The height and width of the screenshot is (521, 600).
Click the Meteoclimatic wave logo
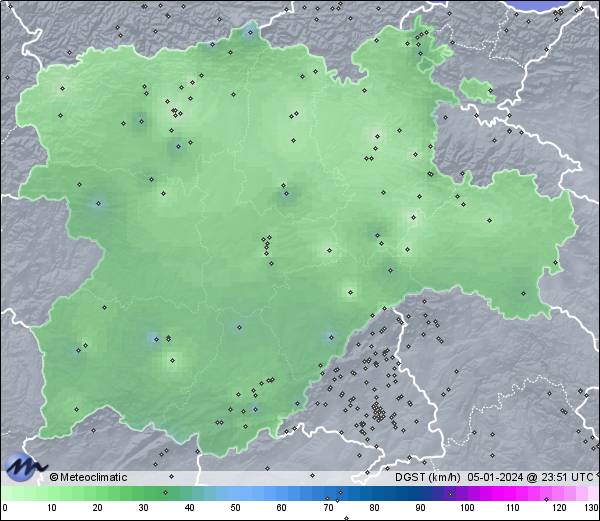[x=24, y=467]
